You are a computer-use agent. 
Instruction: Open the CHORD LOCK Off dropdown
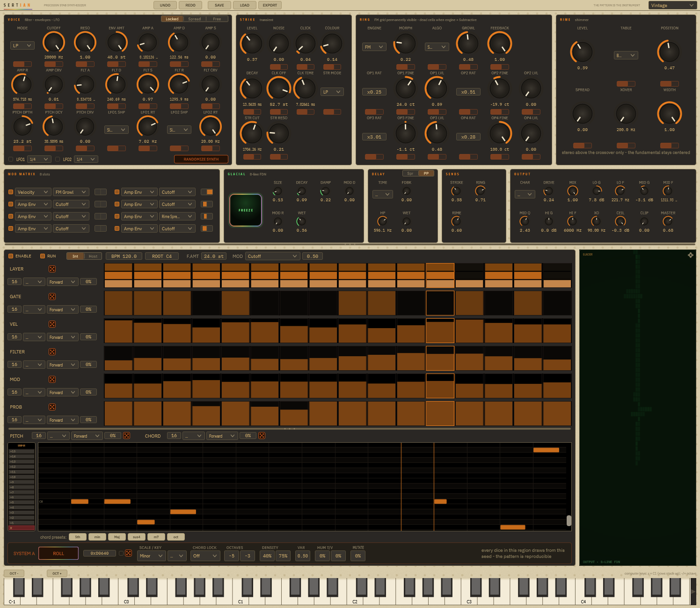[x=206, y=556]
